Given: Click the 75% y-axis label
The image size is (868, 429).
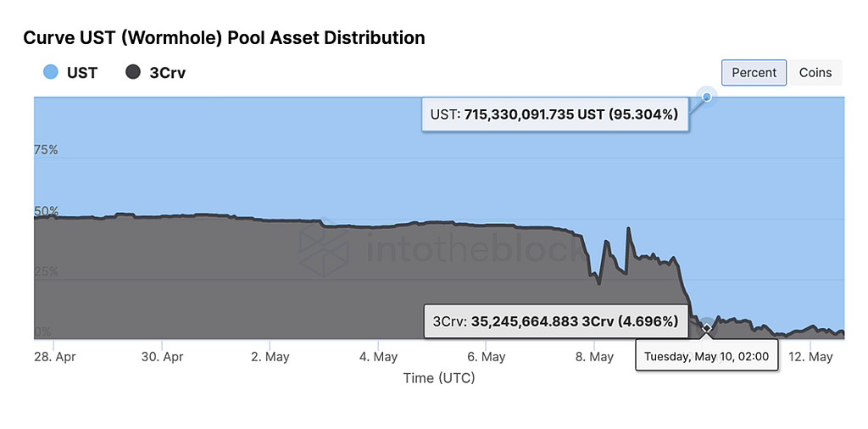Looking at the screenshot, I should tap(46, 150).
